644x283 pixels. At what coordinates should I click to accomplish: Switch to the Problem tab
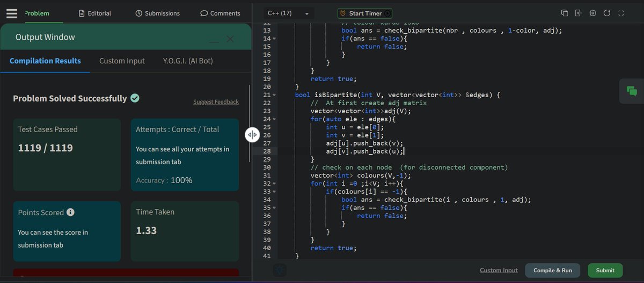click(37, 13)
